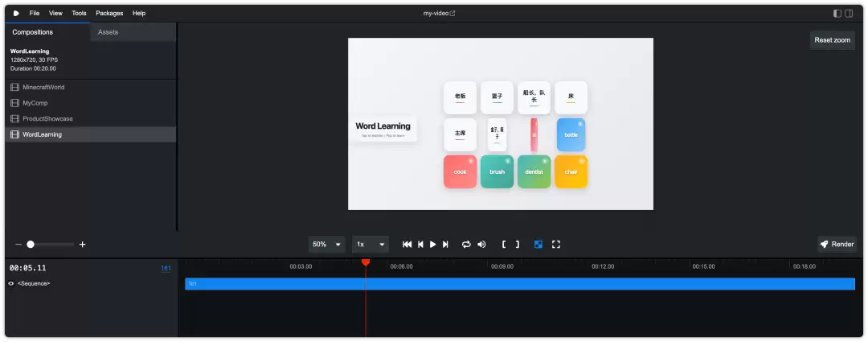Screen dimensions: 868x342
Task: Collapse the right sidebar panel icon
Action: 849,14
